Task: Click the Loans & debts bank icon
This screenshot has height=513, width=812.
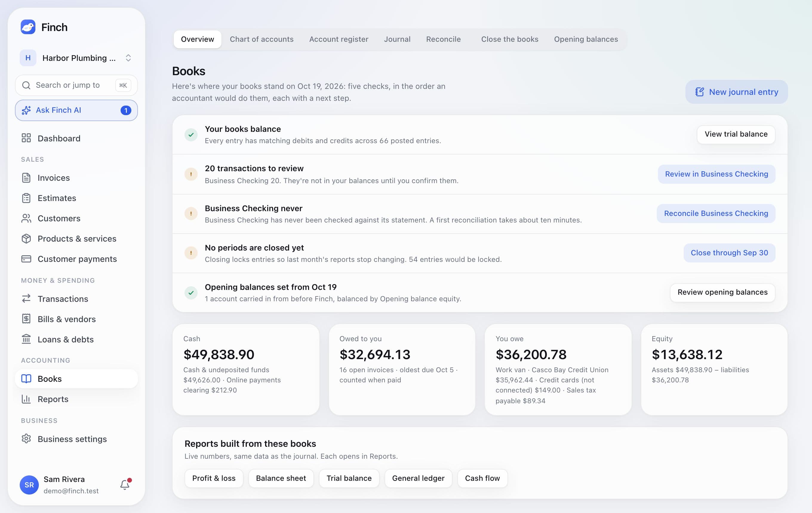Action: click(x=26, y=339)
